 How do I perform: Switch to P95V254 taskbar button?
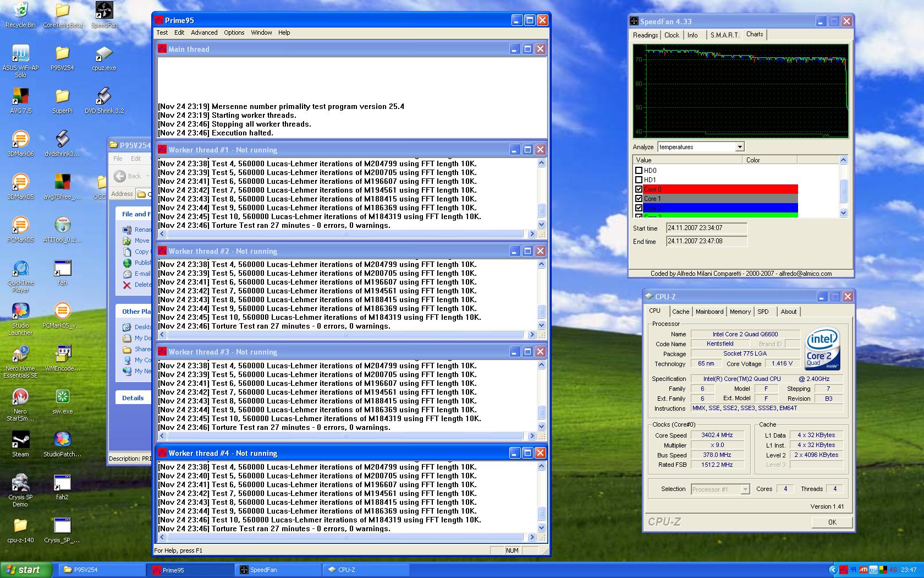(x=101, y=570)
